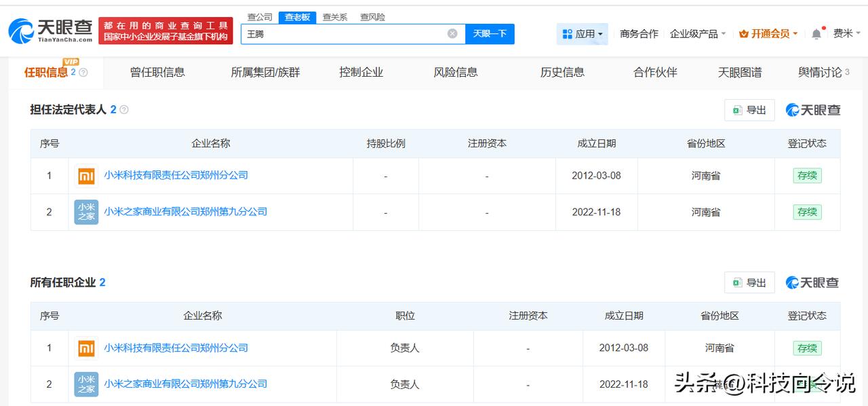This screenshot has height=406, width=868.
Task: Open 小米之家商业有限公司郑州第九分公司 in 所有任职企业 table
Action: [185, 384]
